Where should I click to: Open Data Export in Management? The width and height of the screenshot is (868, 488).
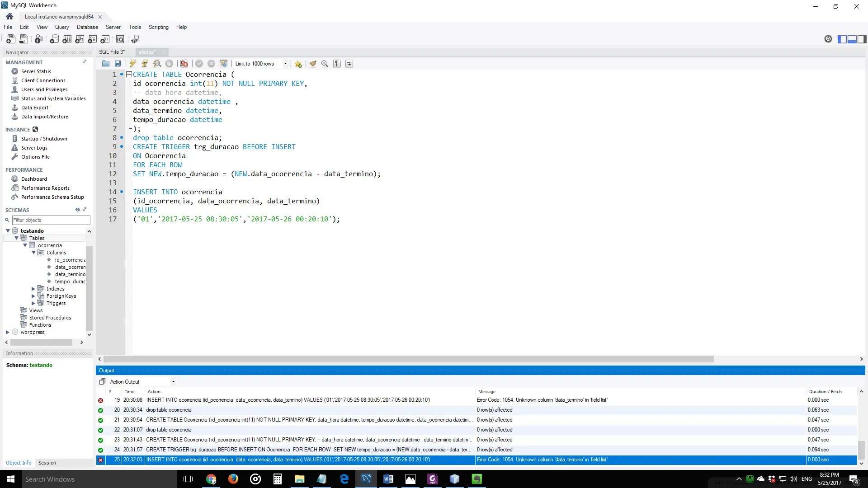(x=34, y=108)
